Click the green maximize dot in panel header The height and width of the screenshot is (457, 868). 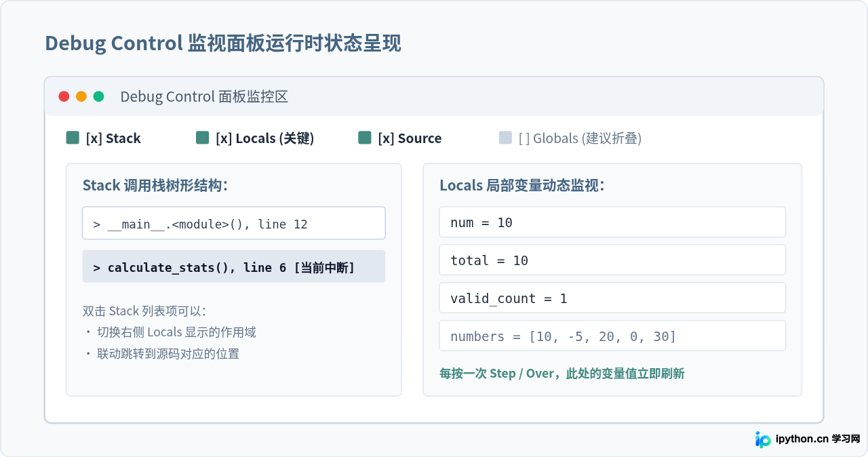(x=98, y=96)
